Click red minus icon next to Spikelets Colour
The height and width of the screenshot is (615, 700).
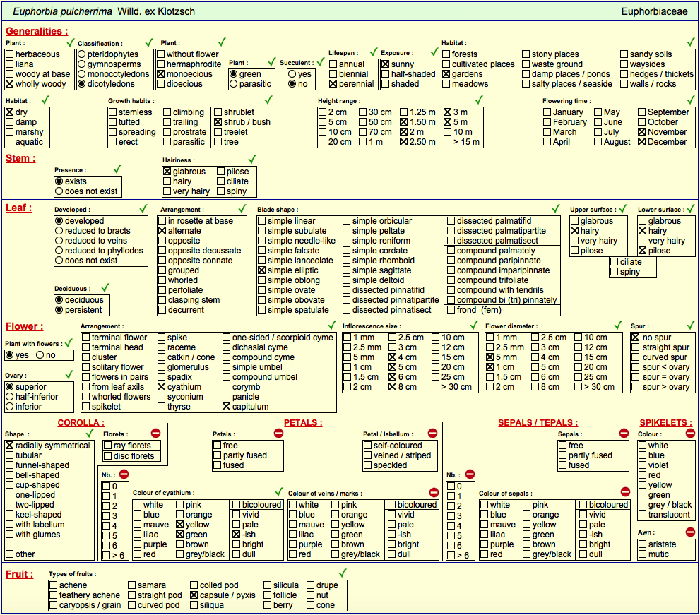click(x=690, y=433)
